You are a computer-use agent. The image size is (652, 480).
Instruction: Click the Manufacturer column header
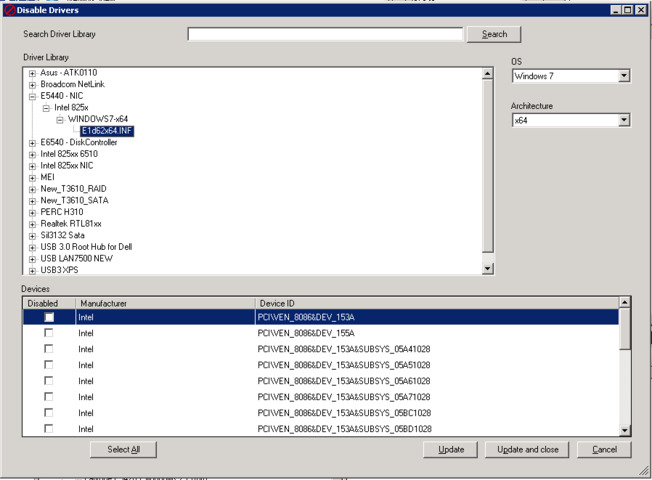point(165,303)
